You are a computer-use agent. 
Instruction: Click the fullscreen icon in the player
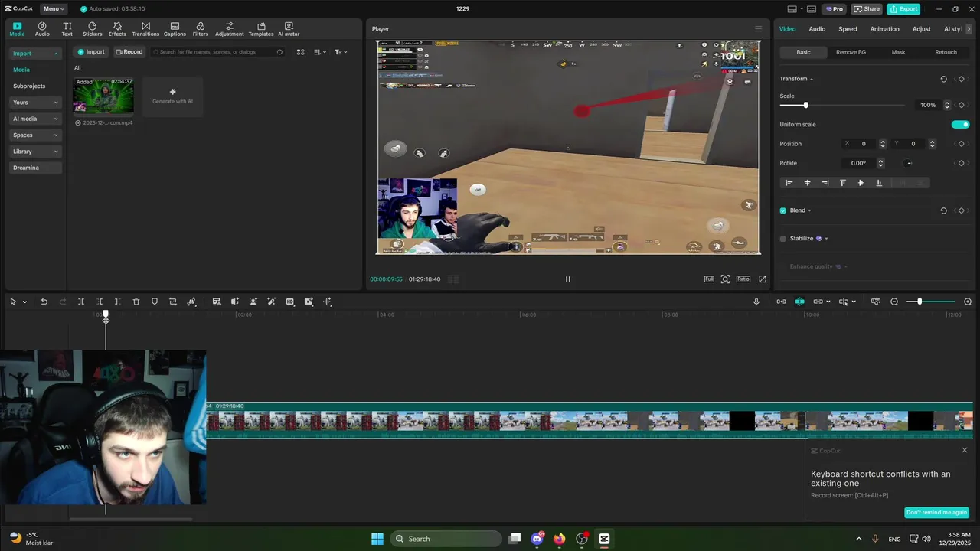pos(763,279)
